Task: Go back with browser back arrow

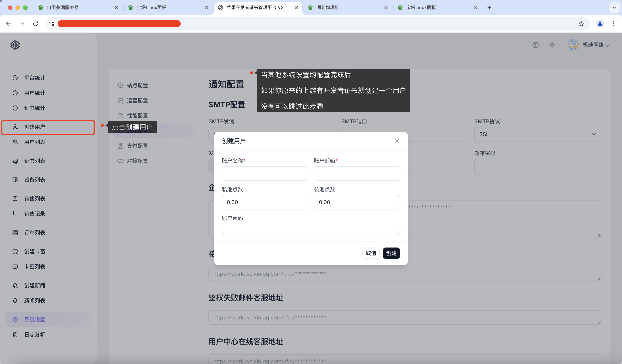Action: pyautogui.click(x=8, y=24)
